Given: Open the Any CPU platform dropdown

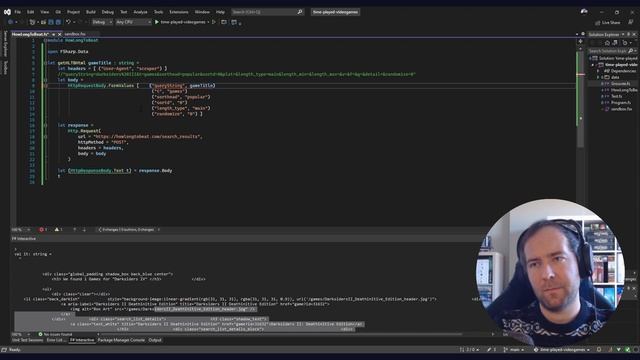Looking at the screenshot, I should point(133,22).
